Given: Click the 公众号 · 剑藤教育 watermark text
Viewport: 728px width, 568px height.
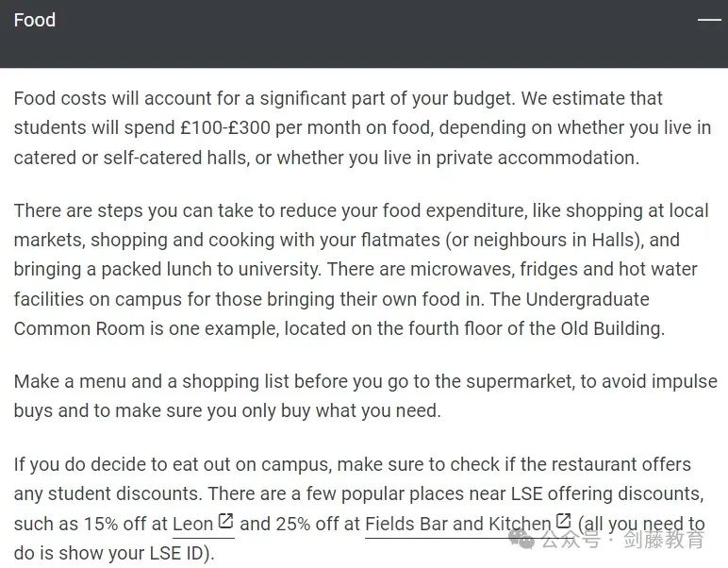Looking at the screenshot, I should click(622, 539).
